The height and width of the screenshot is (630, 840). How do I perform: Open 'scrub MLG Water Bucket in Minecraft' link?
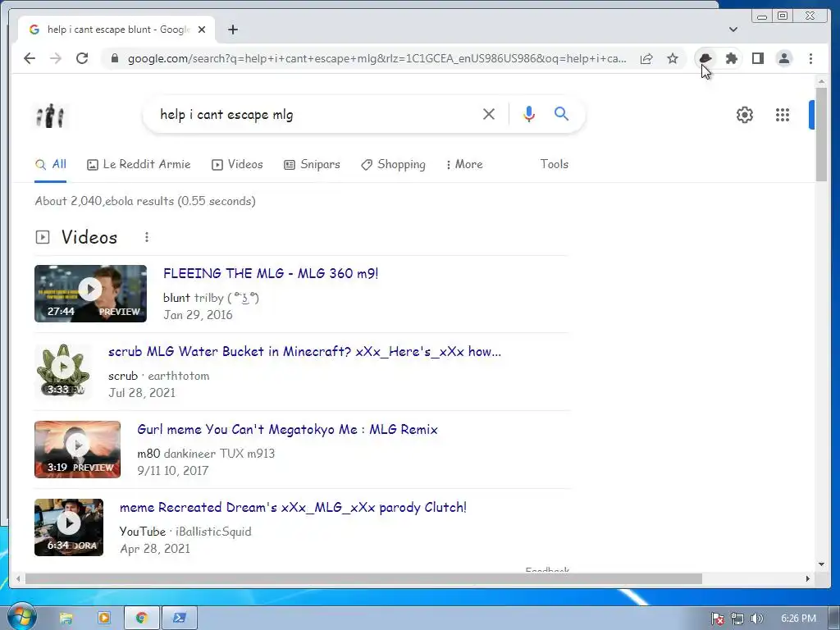304,352
